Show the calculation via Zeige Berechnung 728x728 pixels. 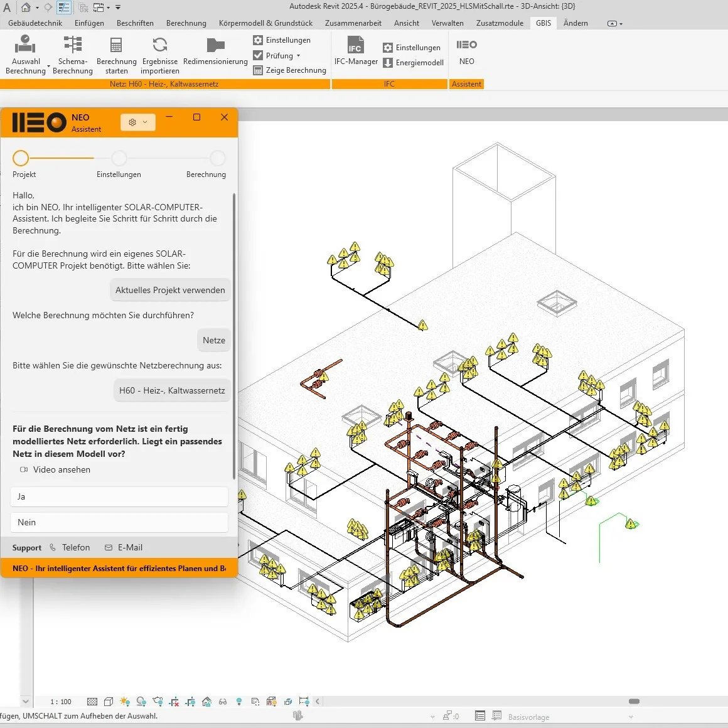pyautogui.click(x=290, y=70)
